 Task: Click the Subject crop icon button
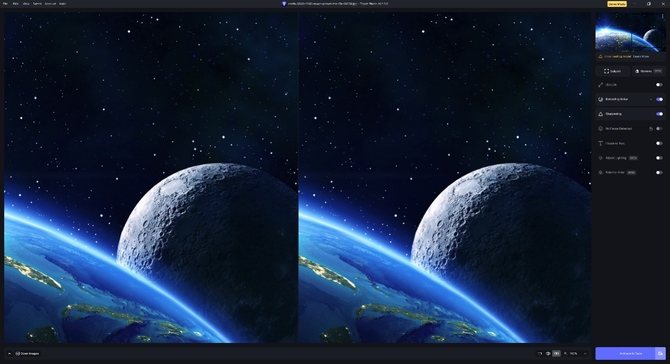click(x=612, y=71)
